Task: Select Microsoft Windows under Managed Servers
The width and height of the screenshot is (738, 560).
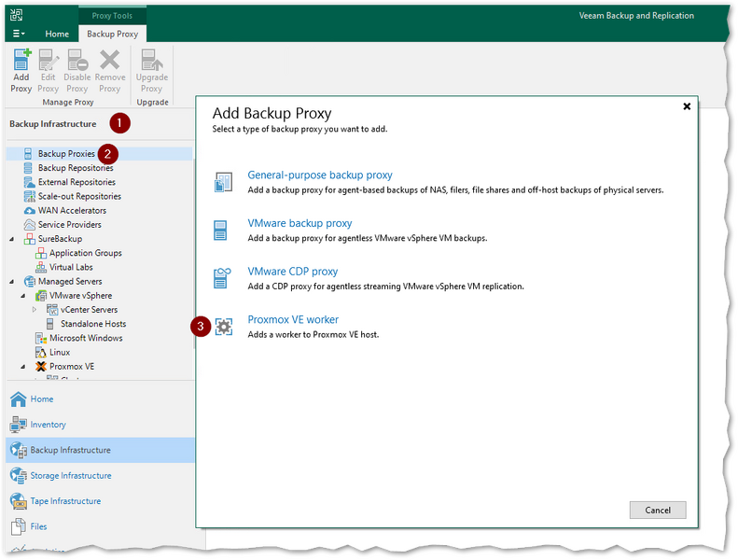Action: point(86,338)
